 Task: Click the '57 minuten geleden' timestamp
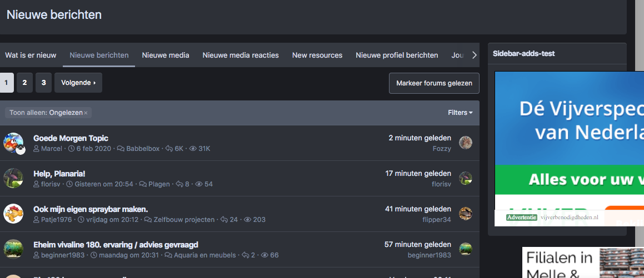click(418, 244)
